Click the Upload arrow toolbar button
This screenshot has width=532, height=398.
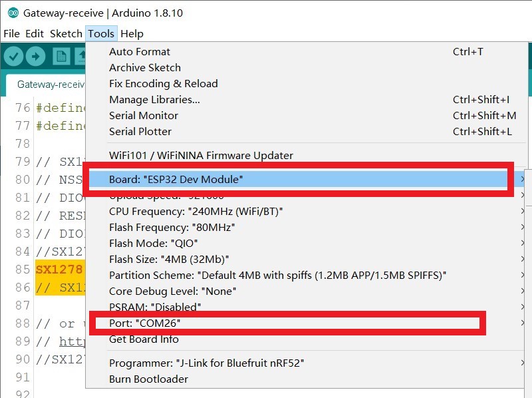pyautogui.click(x=36, y=57)
